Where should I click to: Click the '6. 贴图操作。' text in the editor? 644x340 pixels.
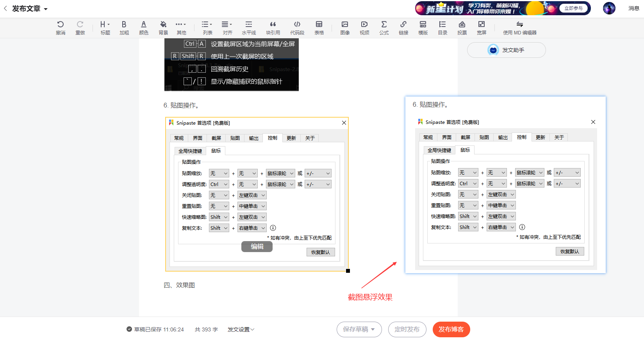click(182, 106)
